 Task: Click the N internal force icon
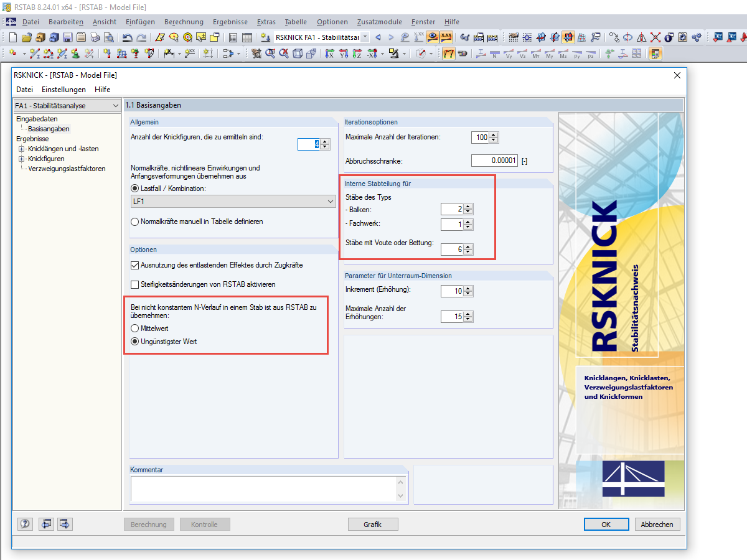(494, 54)
